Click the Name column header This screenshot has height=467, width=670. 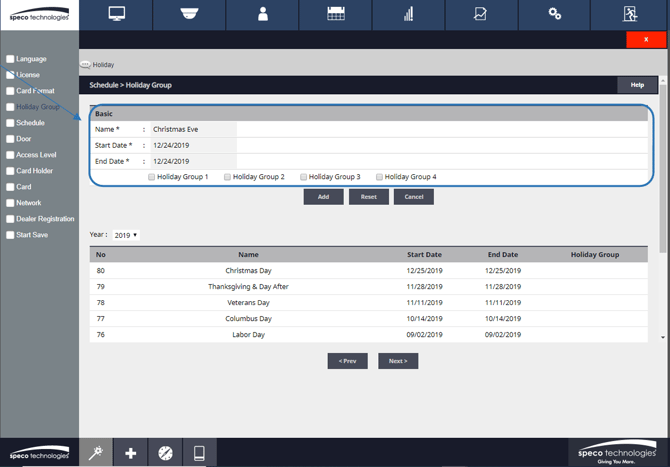pos(248,255)
